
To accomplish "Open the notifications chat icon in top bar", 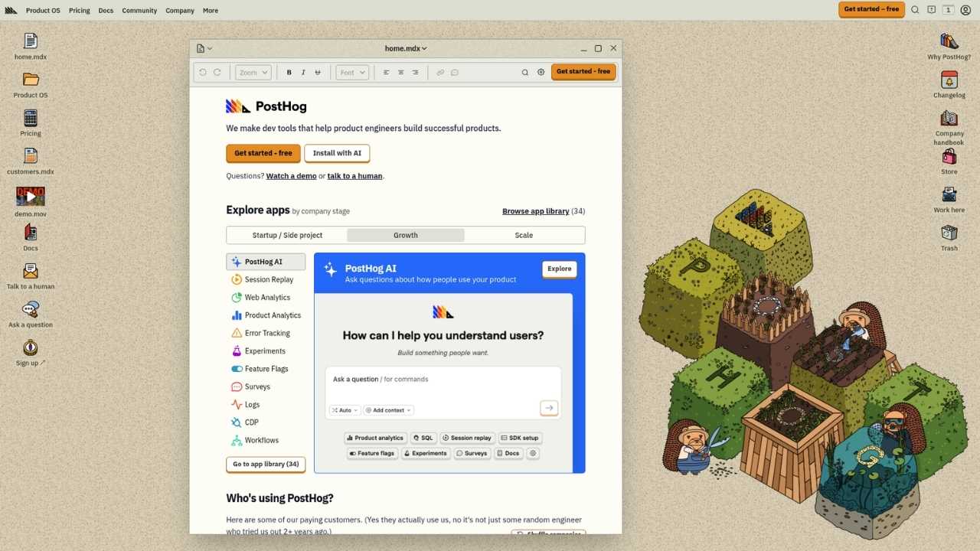I will pos(932,10).
